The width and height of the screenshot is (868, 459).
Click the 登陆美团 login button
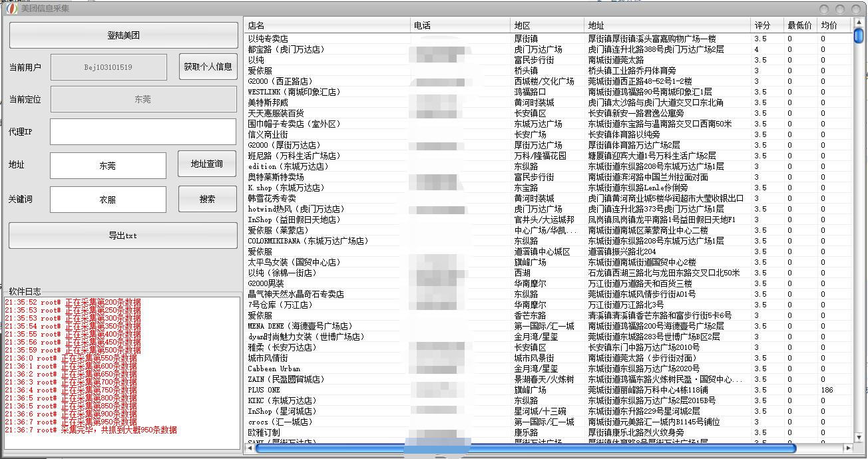[123, 35]
